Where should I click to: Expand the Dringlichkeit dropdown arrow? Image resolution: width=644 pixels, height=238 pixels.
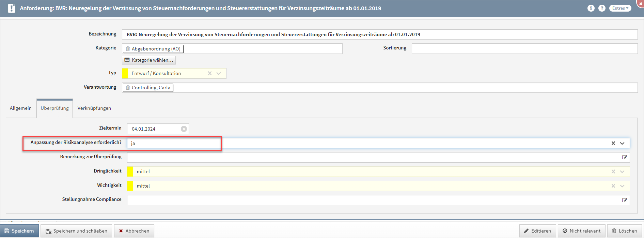622,172
